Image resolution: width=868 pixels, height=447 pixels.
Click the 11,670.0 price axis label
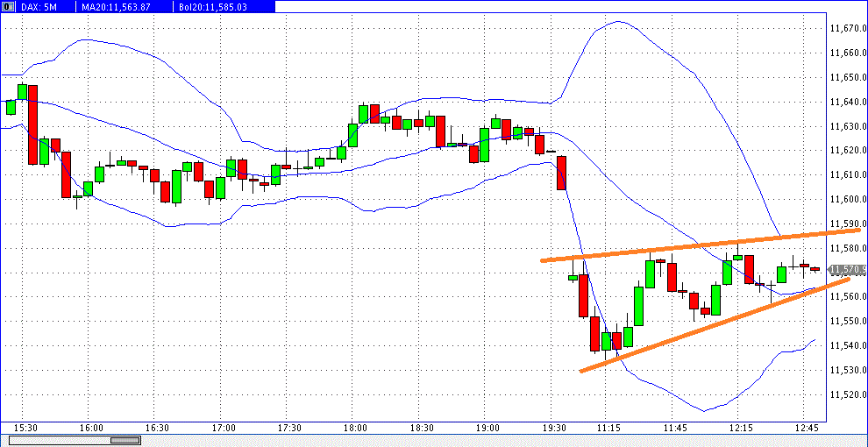pyautogui.click(x=848, y=29)
